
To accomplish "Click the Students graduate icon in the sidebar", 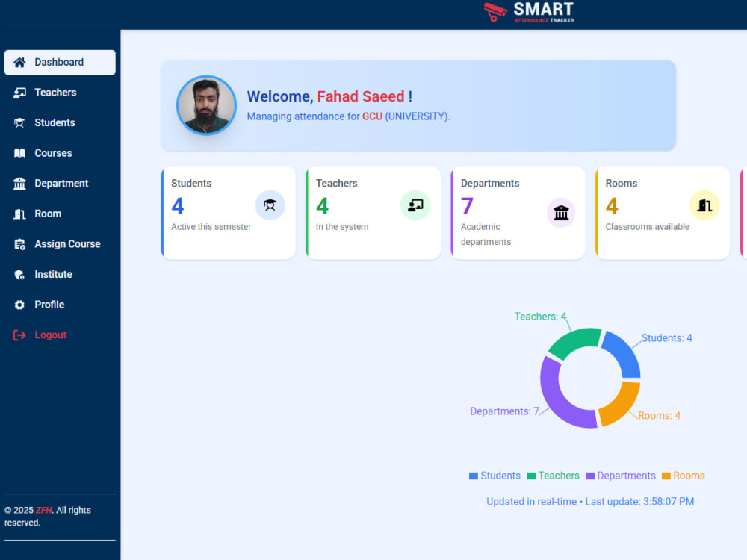I will 19,123.
